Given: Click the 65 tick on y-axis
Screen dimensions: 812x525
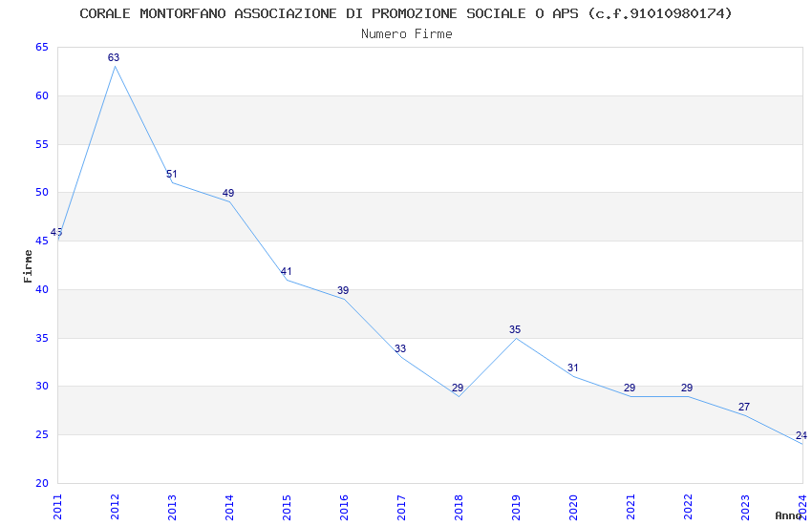Looking at the screenshot, I should pyautogui.click(x=42, y=47).
